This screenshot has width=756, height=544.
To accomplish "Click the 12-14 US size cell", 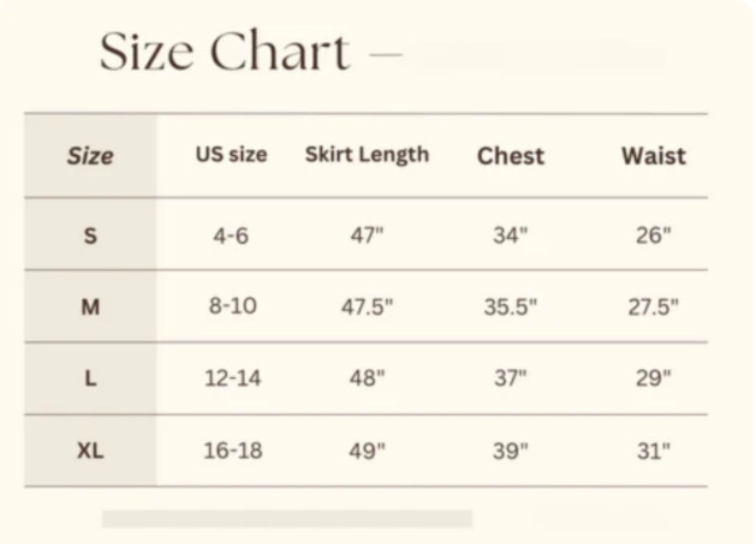I will click(x=232, y=379).
